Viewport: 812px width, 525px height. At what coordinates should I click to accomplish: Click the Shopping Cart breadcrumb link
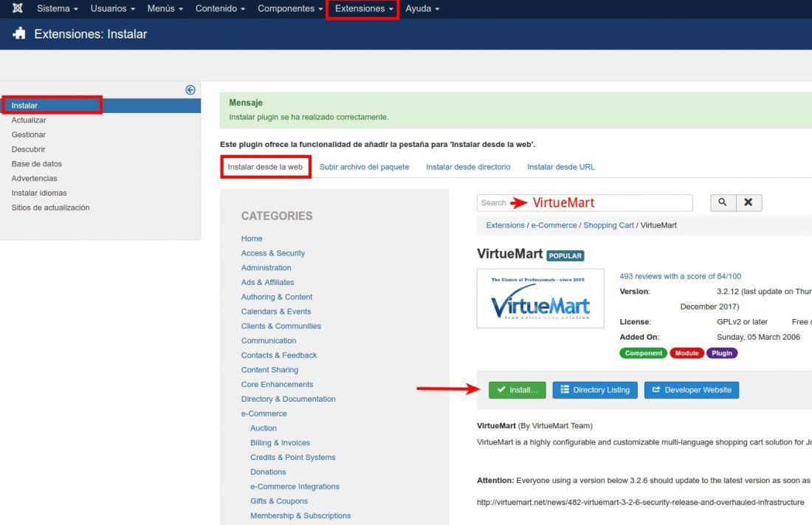608,225
